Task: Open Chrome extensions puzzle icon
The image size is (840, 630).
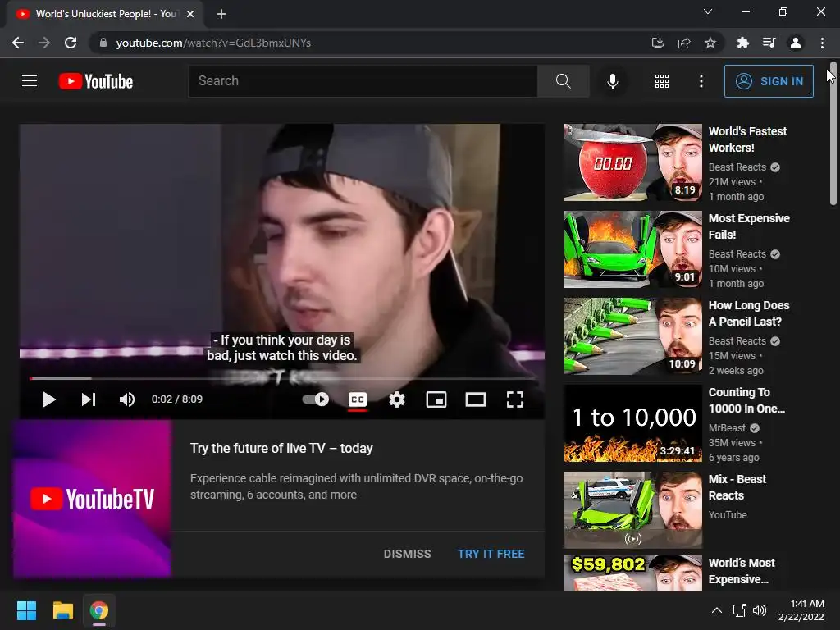Action: coord(742,43)
